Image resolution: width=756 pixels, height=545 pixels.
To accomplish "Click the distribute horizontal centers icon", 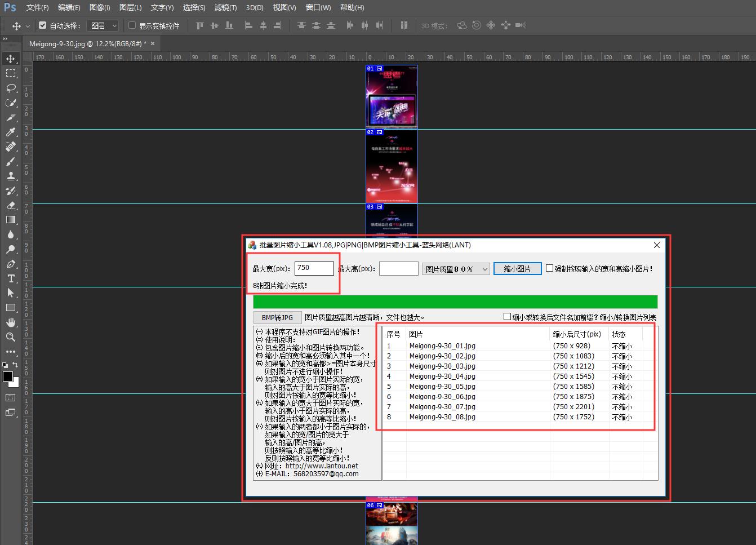I will pos(364,25).
